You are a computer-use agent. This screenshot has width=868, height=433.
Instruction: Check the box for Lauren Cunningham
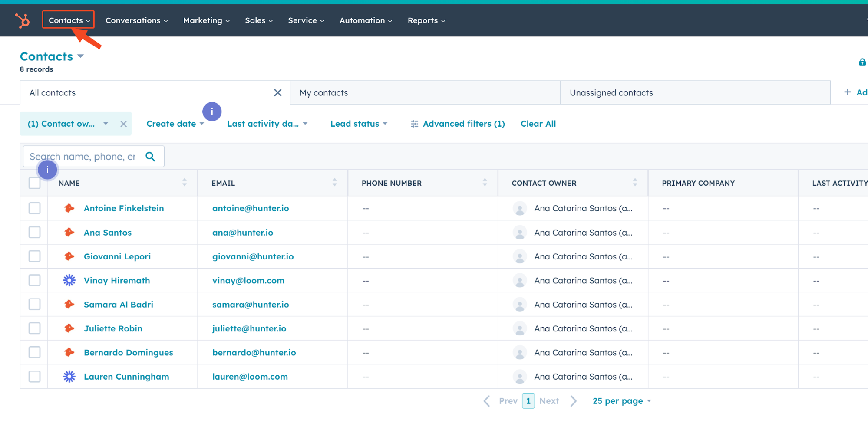34,377
